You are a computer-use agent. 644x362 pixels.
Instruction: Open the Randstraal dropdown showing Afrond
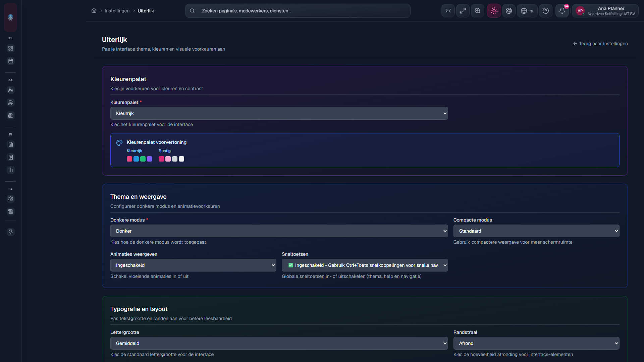(x=536, y=343)
